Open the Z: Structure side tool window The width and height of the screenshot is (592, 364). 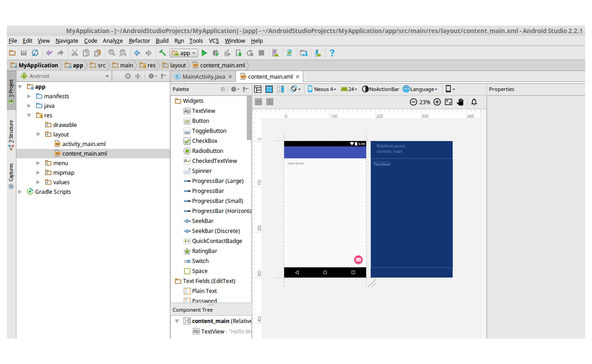coord(11,135)
